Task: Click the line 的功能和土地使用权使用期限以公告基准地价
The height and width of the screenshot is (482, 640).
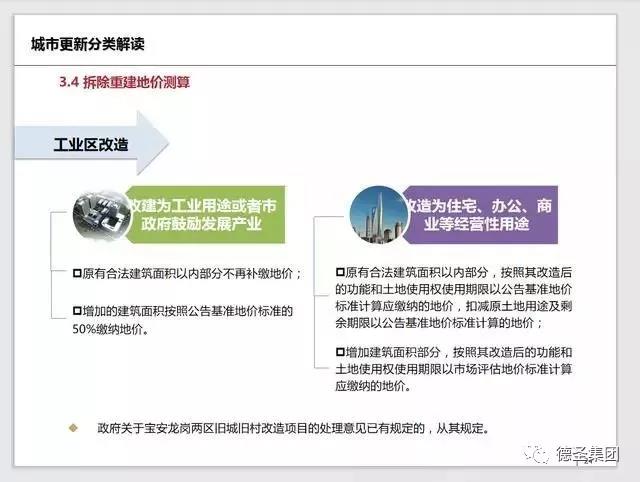Action: pyautogui.click(x=453, y=289)
